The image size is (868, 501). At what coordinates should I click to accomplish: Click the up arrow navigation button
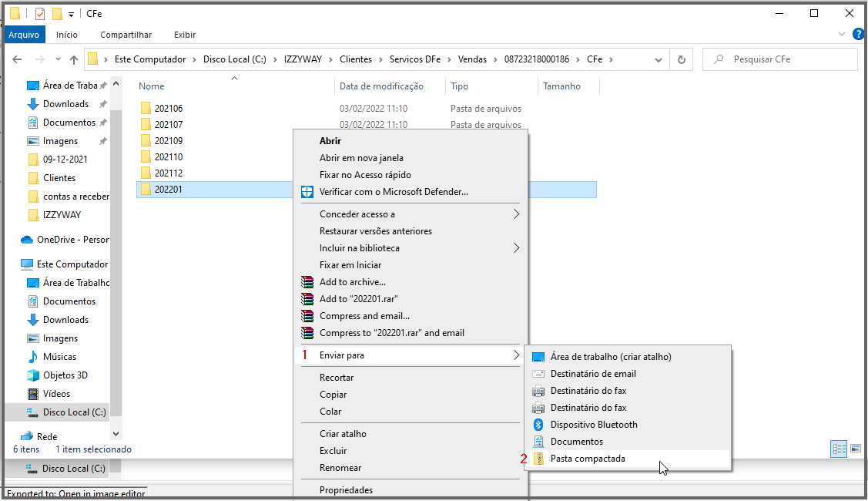pos(74,59)
